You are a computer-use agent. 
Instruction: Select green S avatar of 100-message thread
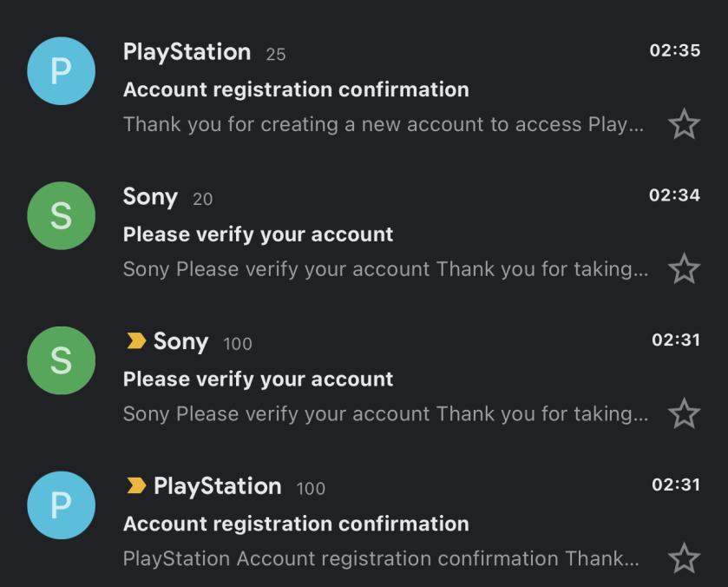click(x=62, y=360)
